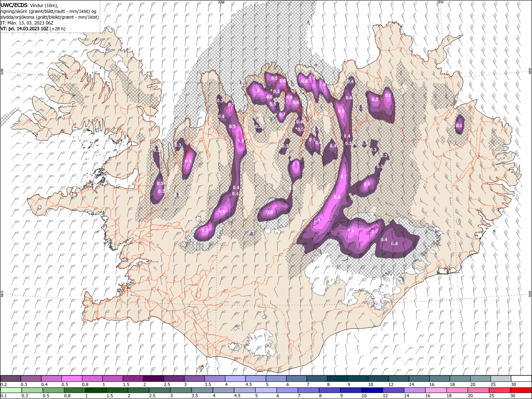Pick the darkest purple 2 swatch in snow scale
Screen dimensions: 532x399
[x=153, y=379]
